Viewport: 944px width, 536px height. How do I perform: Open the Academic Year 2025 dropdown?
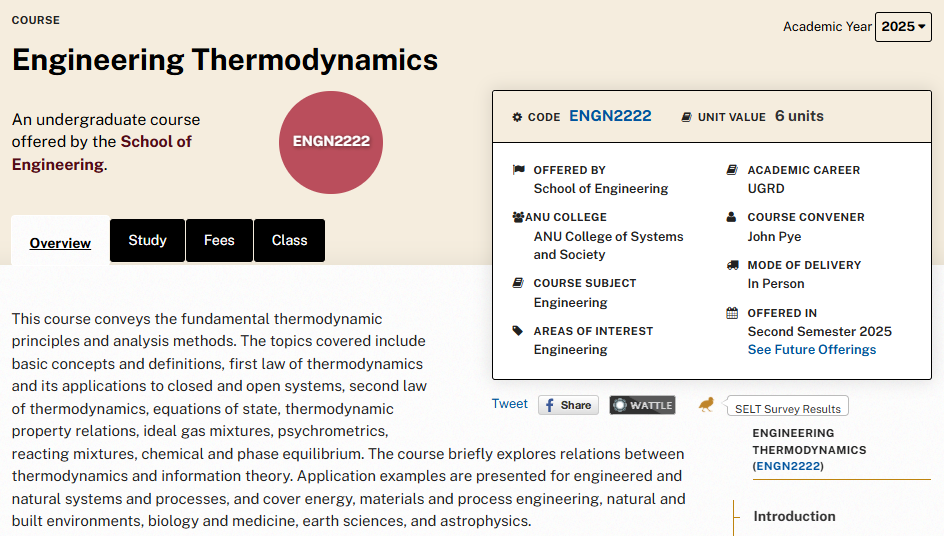(x=903, y=26)
